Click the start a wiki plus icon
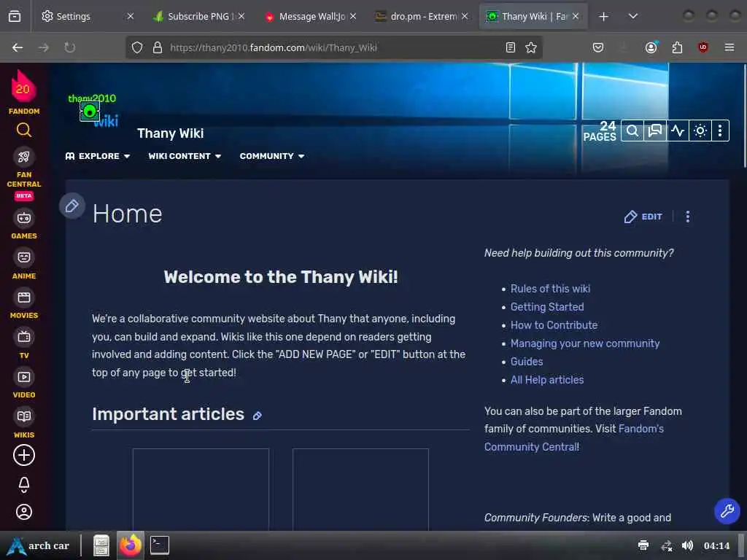This screenshot has width=747, height=560. point(24,455)
